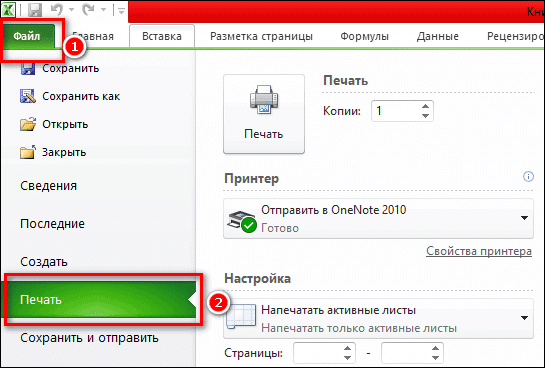The height and width of the screenshot is (368, 545).
Task: Click the Принтер section heading
Action: [252, 179]
